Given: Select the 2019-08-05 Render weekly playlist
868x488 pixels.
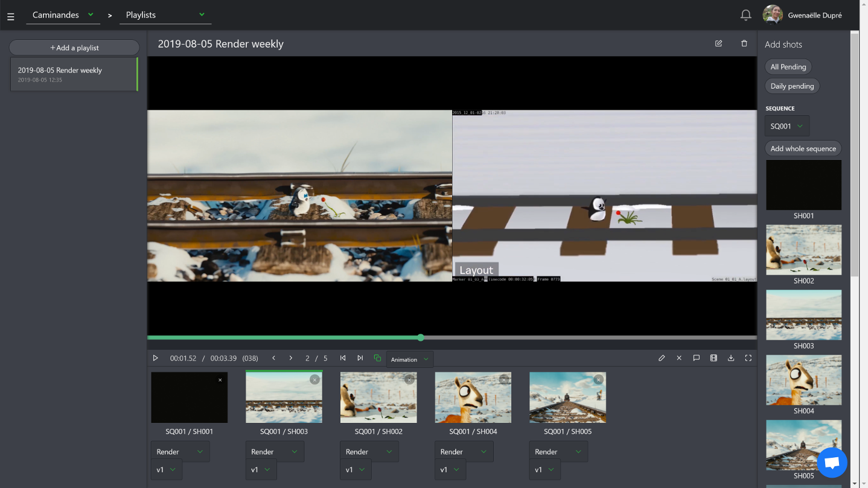Looking at the screenshot, I should tap(74, 74).
